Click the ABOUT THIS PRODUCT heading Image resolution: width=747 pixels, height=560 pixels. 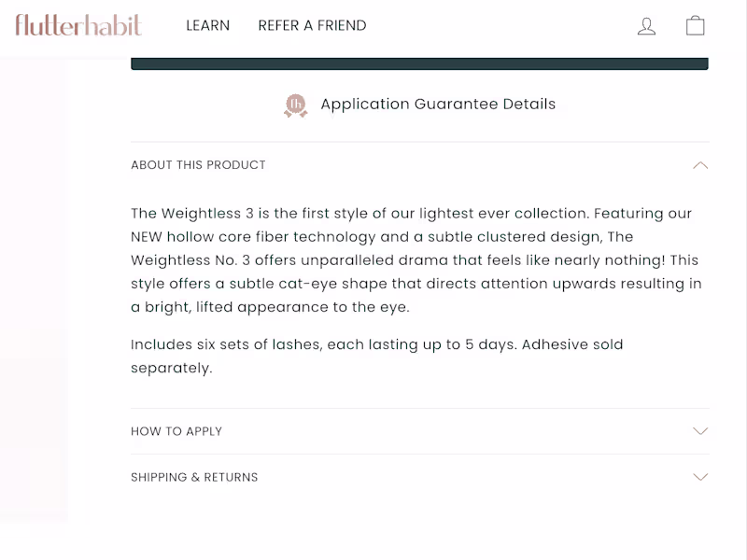[x=198, y=165]
